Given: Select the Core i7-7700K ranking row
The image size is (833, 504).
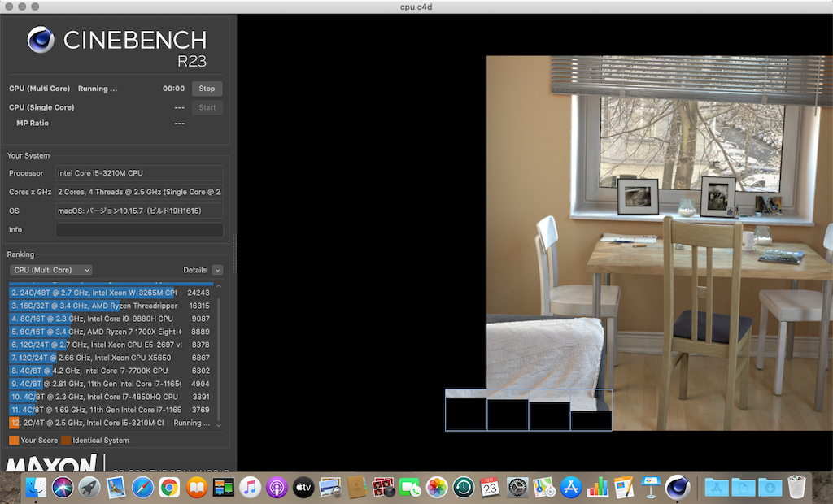Looking at the screenshot, I should pos(111,371).
